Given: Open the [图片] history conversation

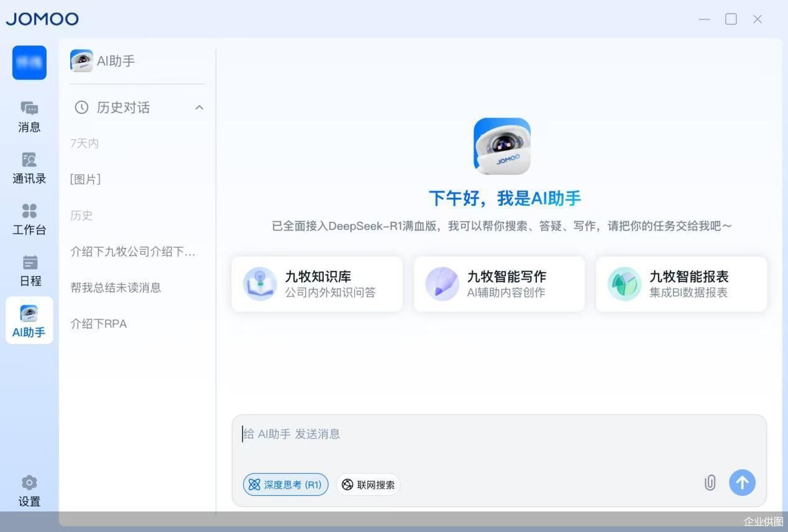Looking at the screenshot, I should coord(86,180).
